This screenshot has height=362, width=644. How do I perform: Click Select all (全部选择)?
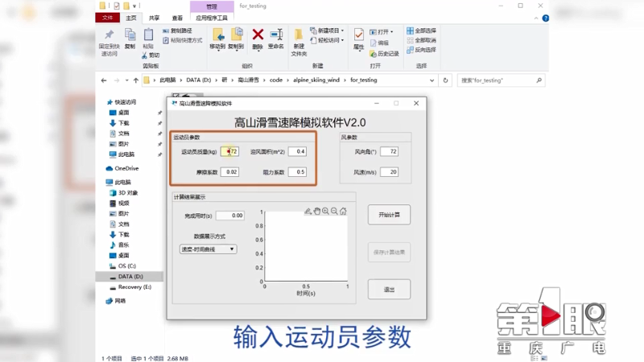421,31
